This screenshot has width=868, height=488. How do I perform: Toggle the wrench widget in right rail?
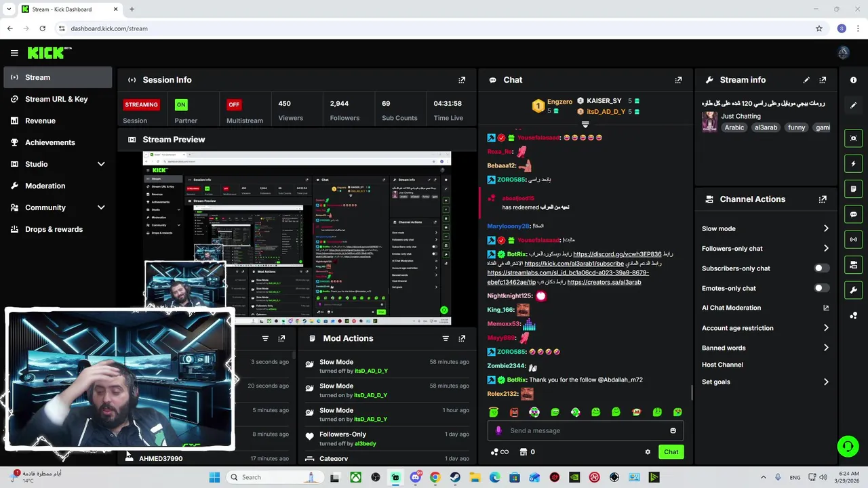853,290
